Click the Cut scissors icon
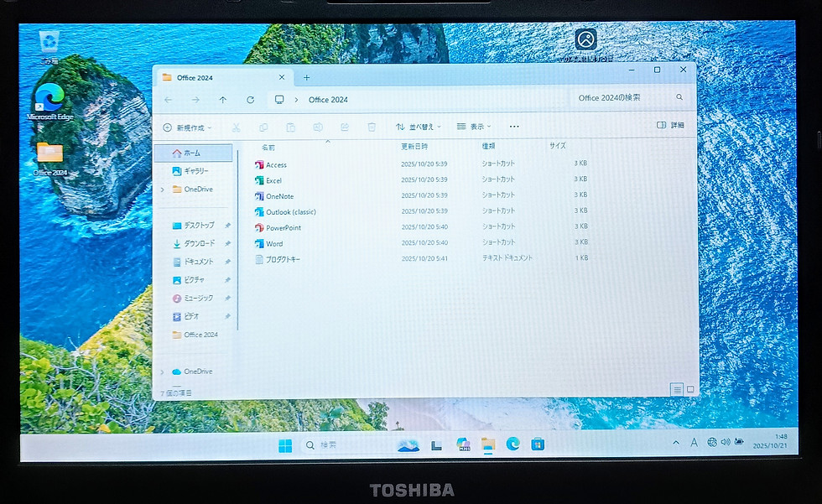 [x=236, y=127]
